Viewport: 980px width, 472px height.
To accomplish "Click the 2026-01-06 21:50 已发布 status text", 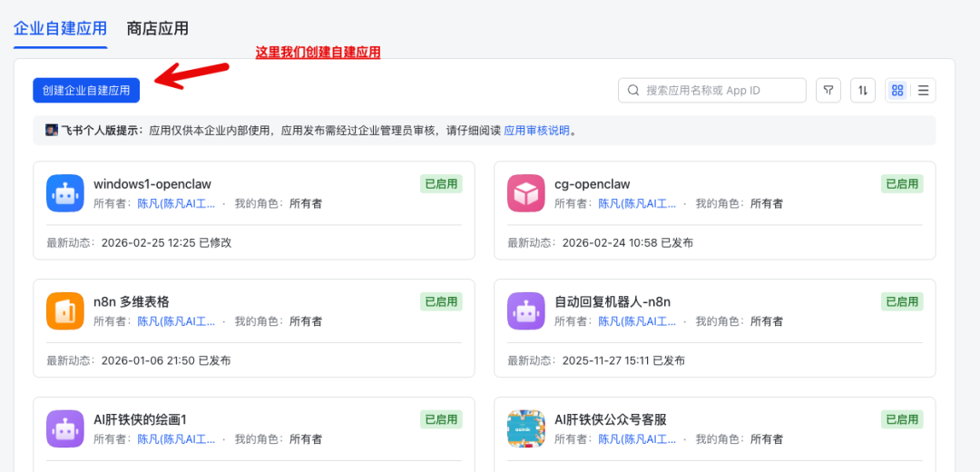I will 166,360.
